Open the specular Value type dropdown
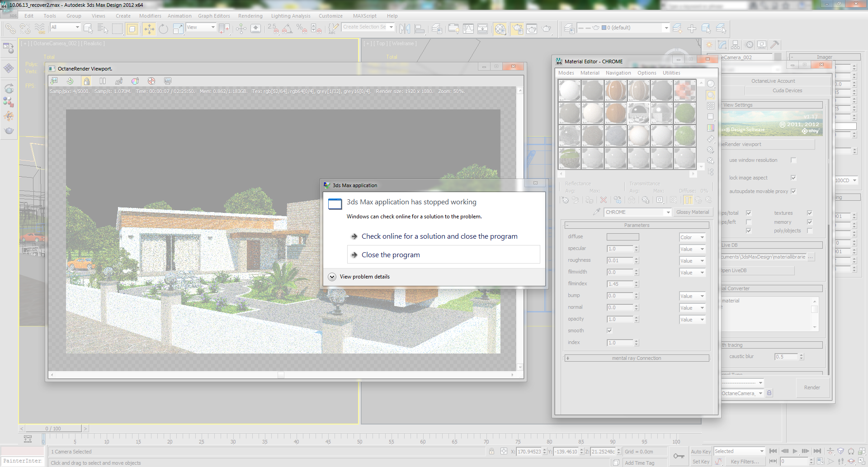 [692, 249]
